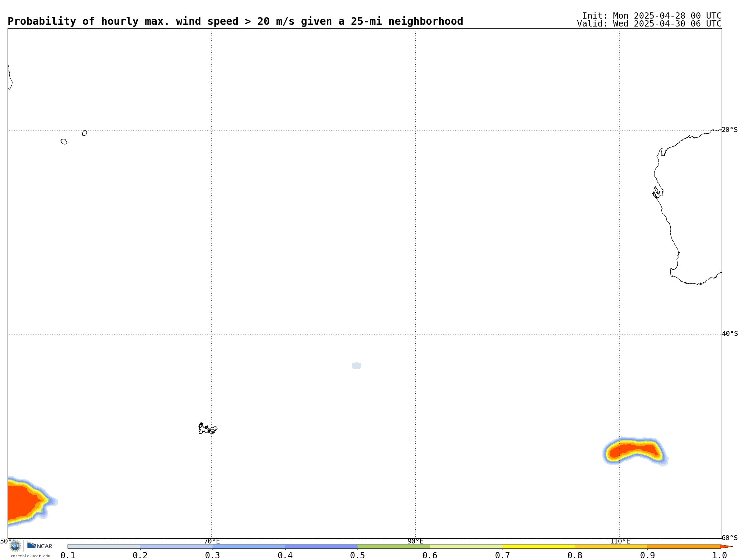Click the 60°S latitude label
The height and width of the screenshot is (560, 744).
[x=730, y=538]
